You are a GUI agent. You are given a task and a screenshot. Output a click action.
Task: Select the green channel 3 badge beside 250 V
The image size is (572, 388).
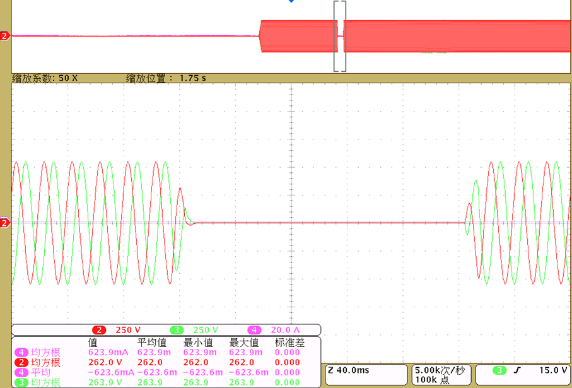[177, 330]
